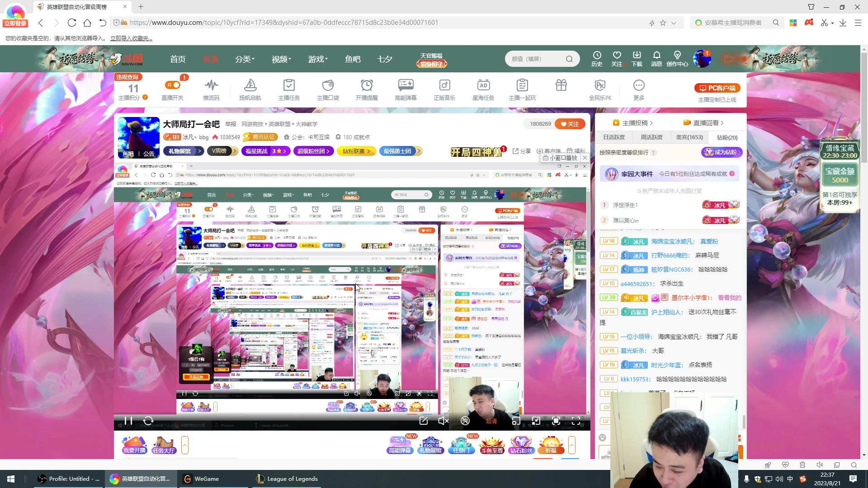Open 历史 history clock icon
868x488 pixels.
tap(597, 59)
